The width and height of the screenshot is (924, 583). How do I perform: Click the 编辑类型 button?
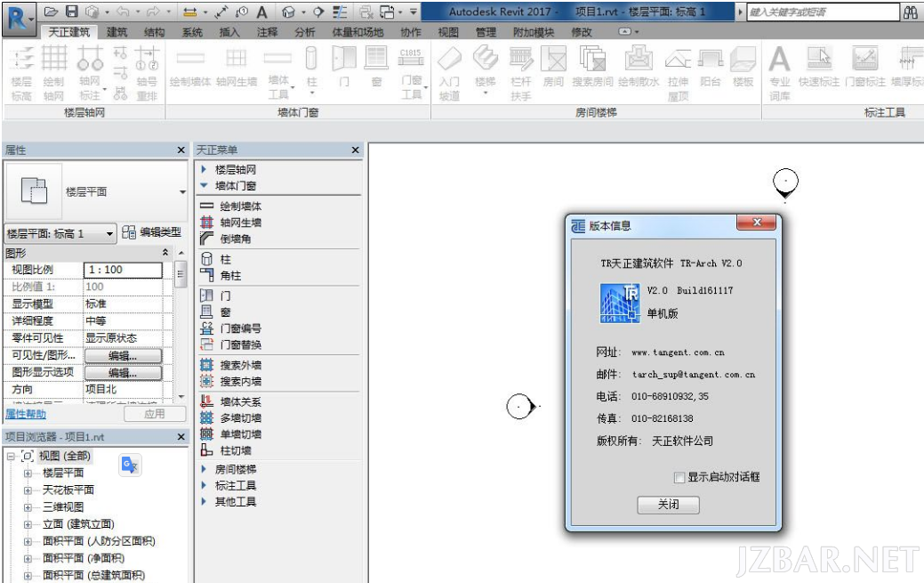coord(152,232)
